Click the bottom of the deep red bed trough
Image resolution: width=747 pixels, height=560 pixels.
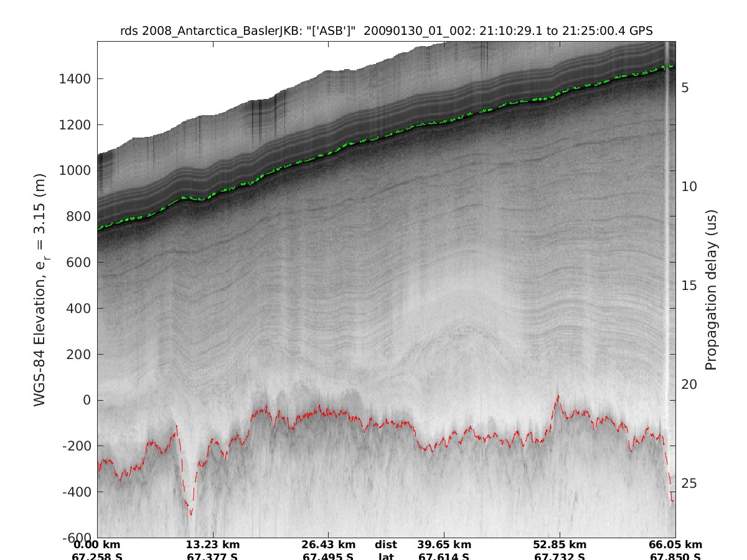(190, 514)
